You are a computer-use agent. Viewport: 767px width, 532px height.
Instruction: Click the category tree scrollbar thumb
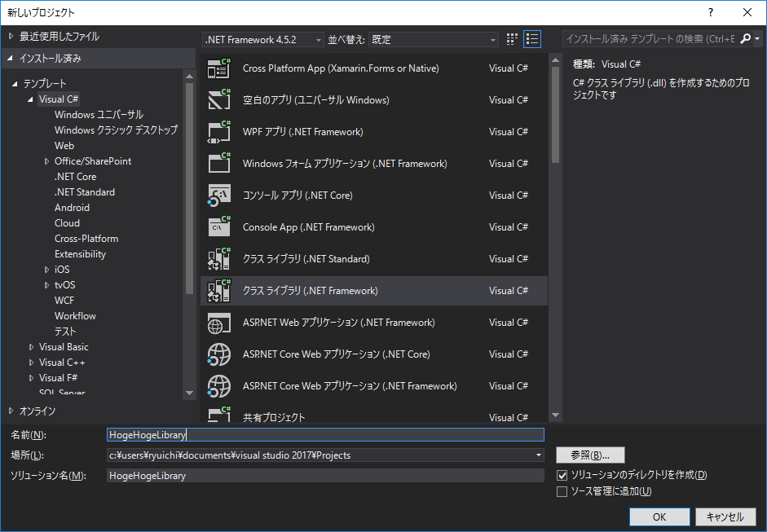click(189, 189)
